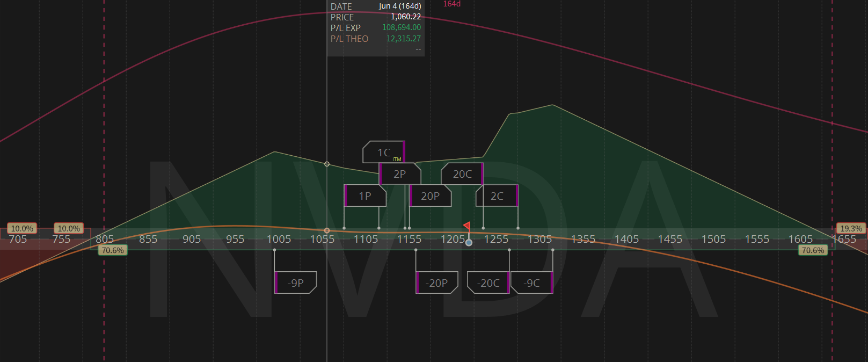Viewport: 868px width, 362px height.
Task: Click the 1105 price axis label
Action: pyautogui.click(x=366, y=239)
